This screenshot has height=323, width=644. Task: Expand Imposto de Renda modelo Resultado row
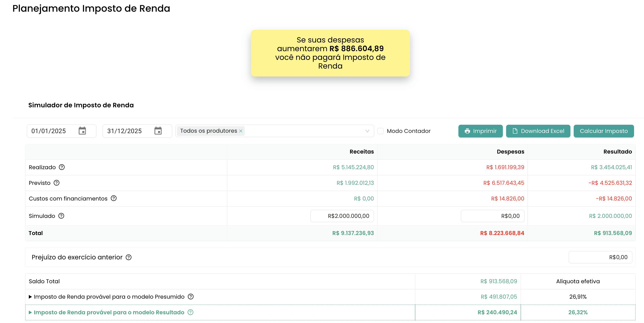pyautogui.click(x=30, y=312)
